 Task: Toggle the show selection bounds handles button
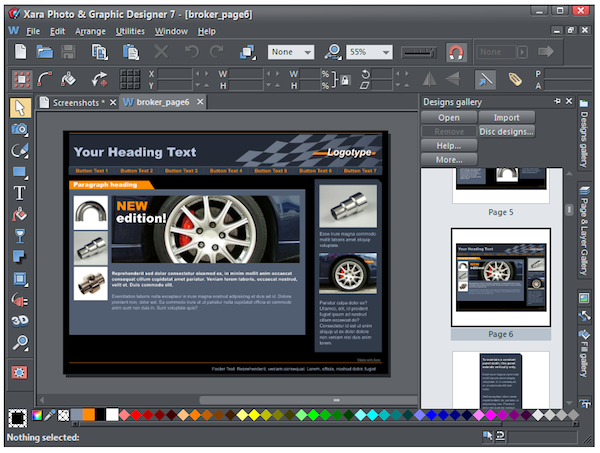pyautogui.click(x=21, y=80)
